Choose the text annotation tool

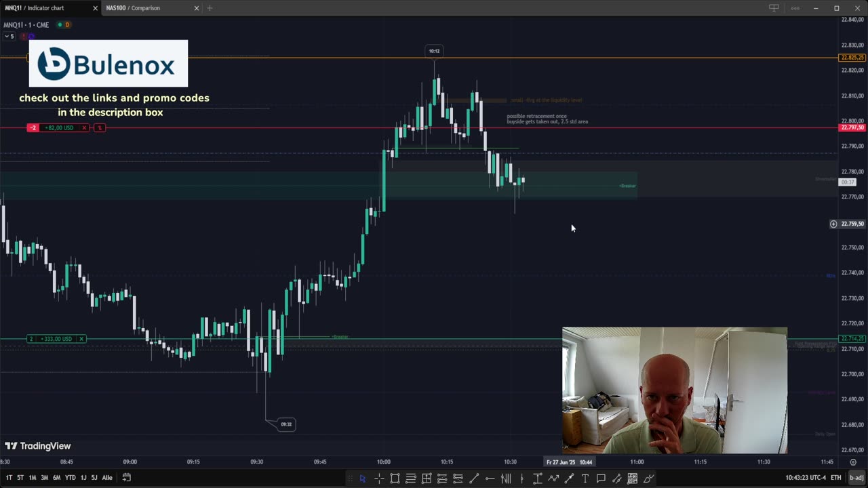tap(585, 478)
